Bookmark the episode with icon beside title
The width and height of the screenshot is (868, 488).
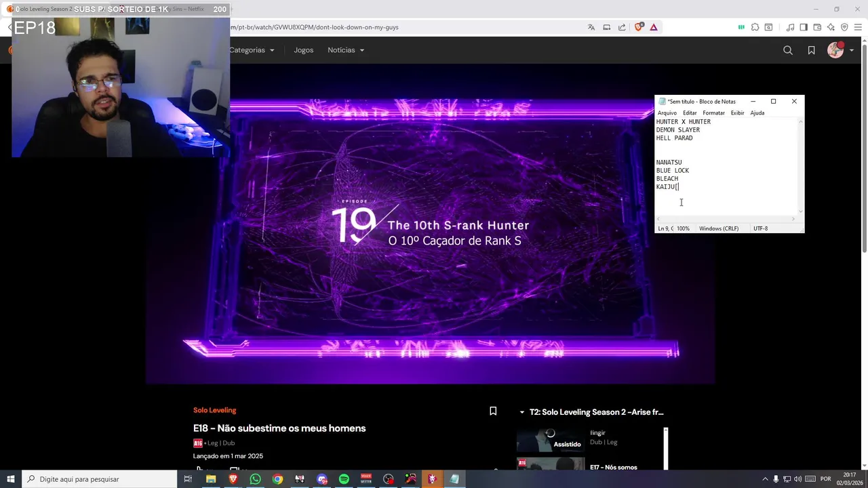point(493,411)
